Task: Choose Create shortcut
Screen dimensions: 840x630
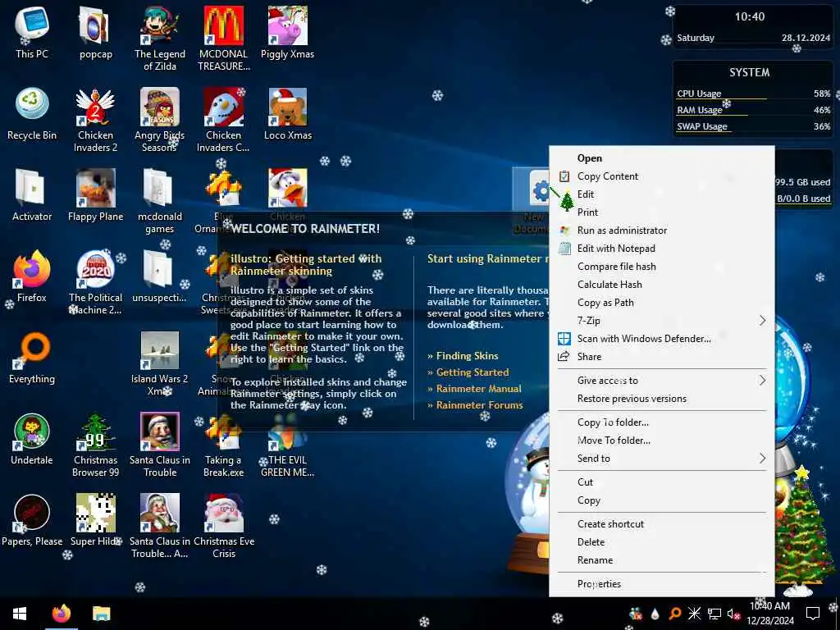Action: [662, 524]
